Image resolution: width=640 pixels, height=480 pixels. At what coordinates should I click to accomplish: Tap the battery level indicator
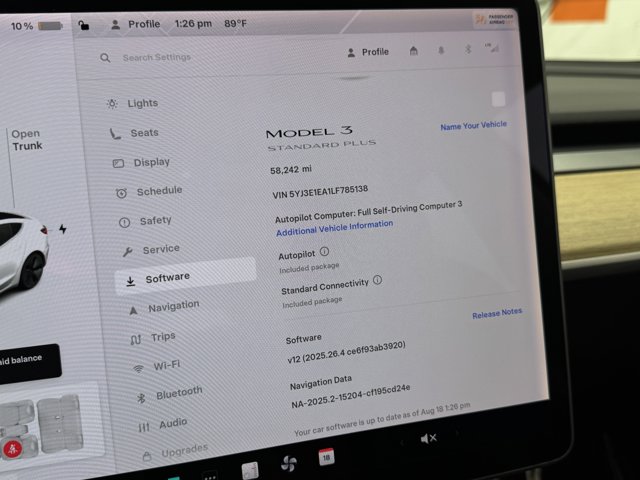[37, 26]
